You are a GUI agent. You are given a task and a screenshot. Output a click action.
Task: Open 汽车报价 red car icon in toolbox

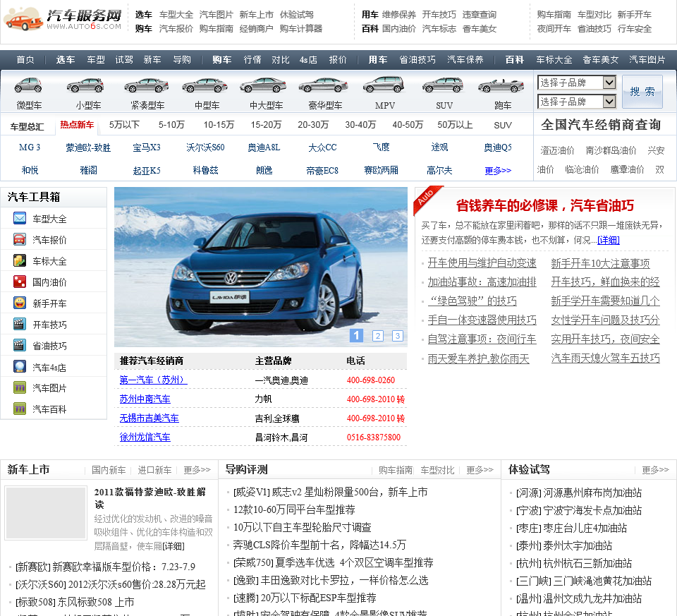click(20, 239)
